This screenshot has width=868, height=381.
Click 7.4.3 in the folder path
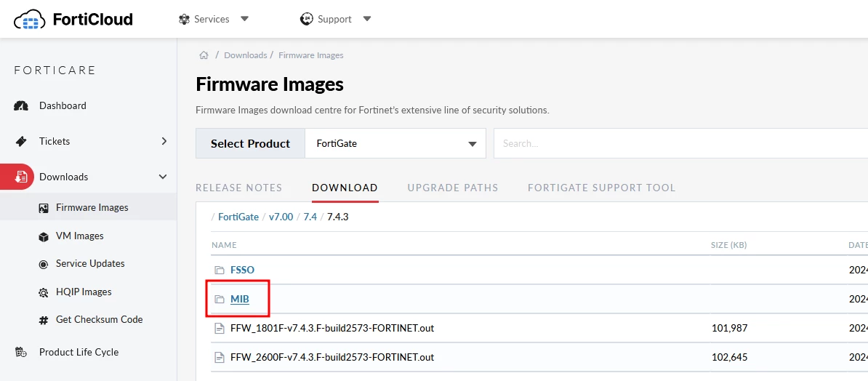pyautogui.click(x=338, y=217)
